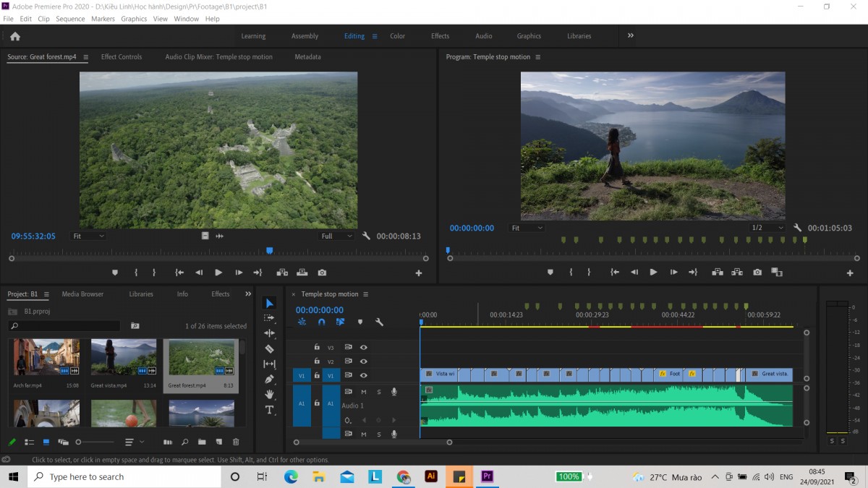Open the Program monitor 1/2 resolution dropdown
Screen dimensions: 868x488
pyautogui.click(x=767, y=228)
